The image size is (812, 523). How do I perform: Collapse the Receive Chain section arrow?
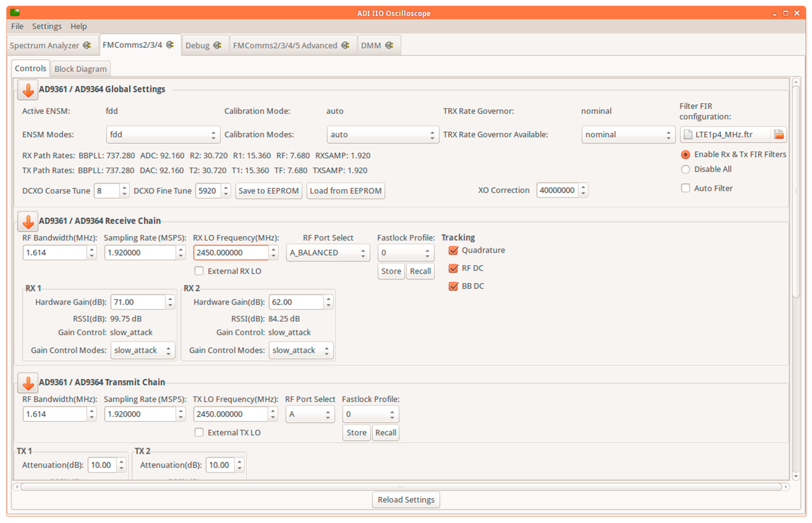pyautogui.click(x=28, y=222)
